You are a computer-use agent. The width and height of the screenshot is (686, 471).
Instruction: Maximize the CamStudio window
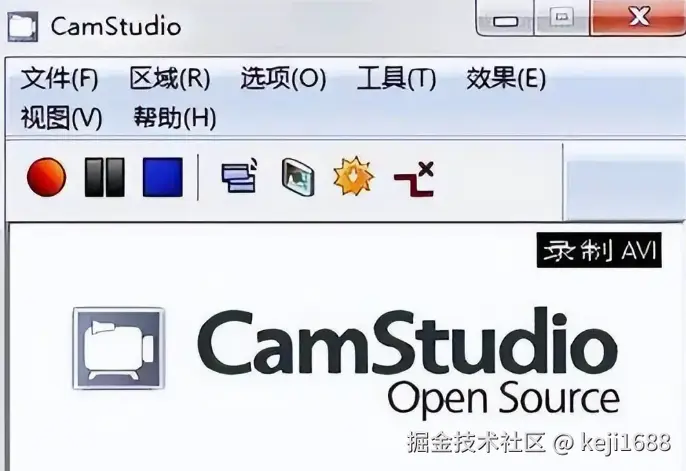point(562,17)
